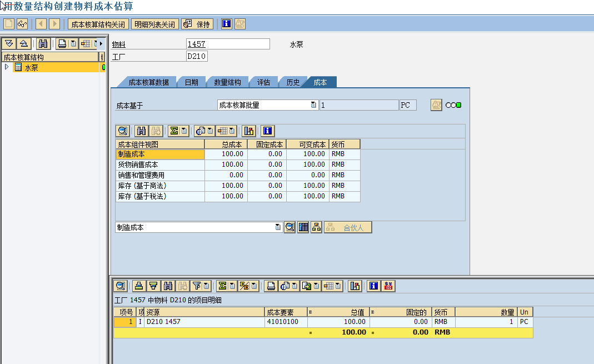
Task: Click the 总成本 column header
Action: 226,144
